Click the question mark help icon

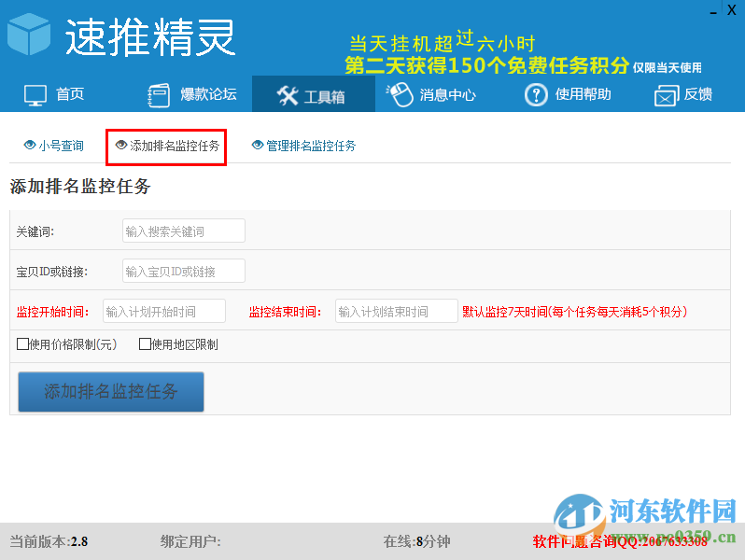536,94
